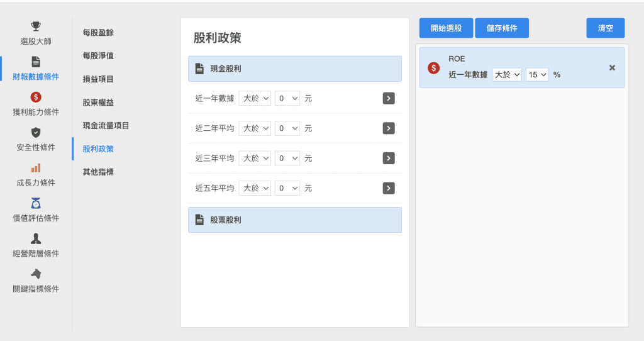Open the 大於 dropdown for 近二年平均
Image resolution: width=644 pixels, height=341 pixels.
tap(255, 128)
